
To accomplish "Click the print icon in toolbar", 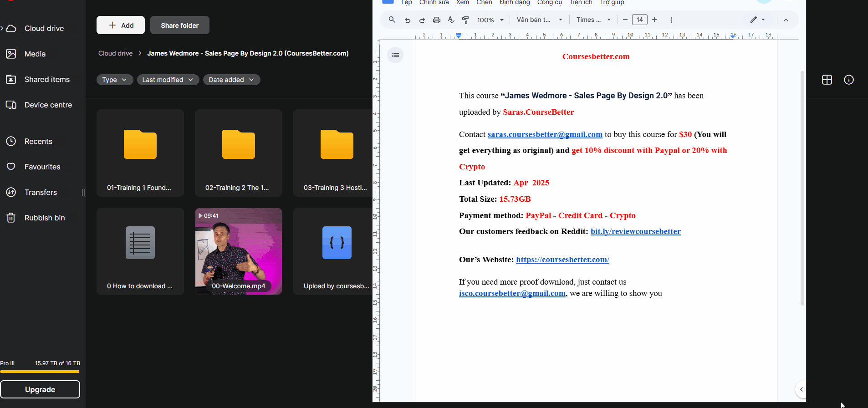I will tap(436, 20).
